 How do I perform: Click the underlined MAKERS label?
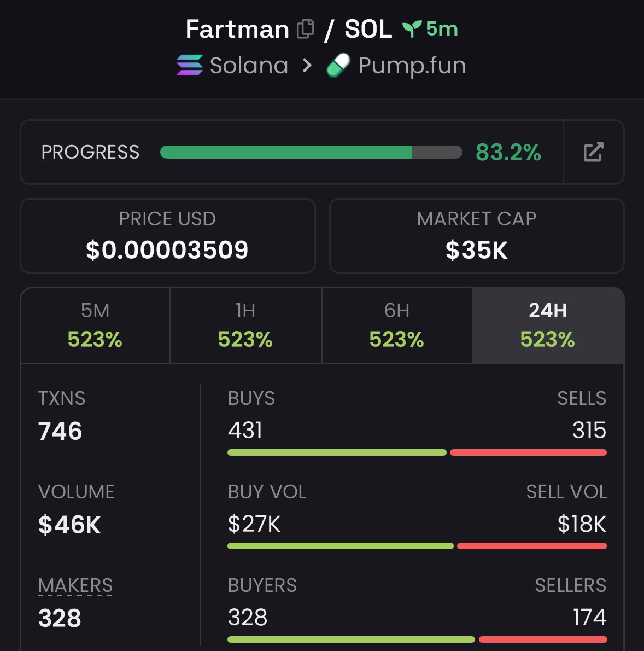pyautogui.click(x=75, y=586)
